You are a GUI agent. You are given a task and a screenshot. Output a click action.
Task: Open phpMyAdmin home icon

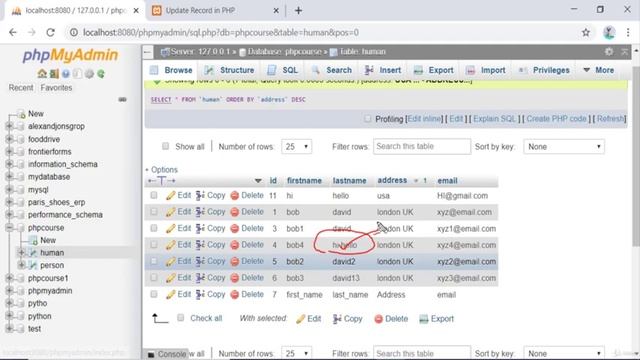coord(42,73)
